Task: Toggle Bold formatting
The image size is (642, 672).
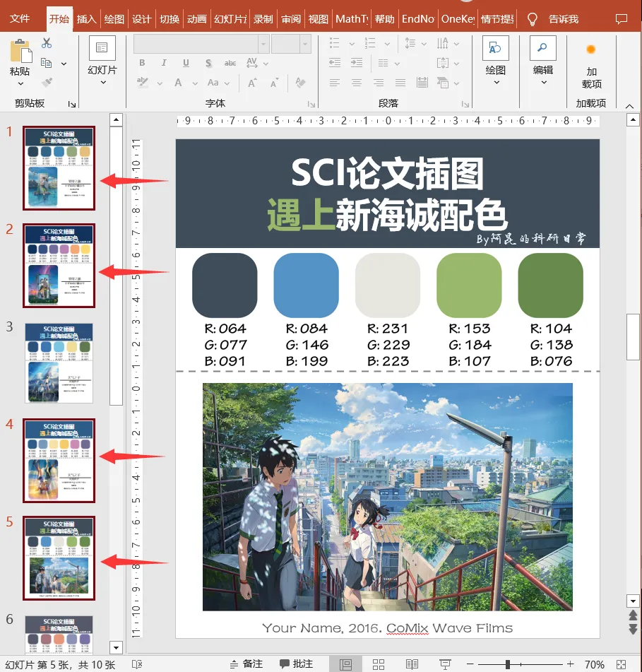Action: [142, 63]
